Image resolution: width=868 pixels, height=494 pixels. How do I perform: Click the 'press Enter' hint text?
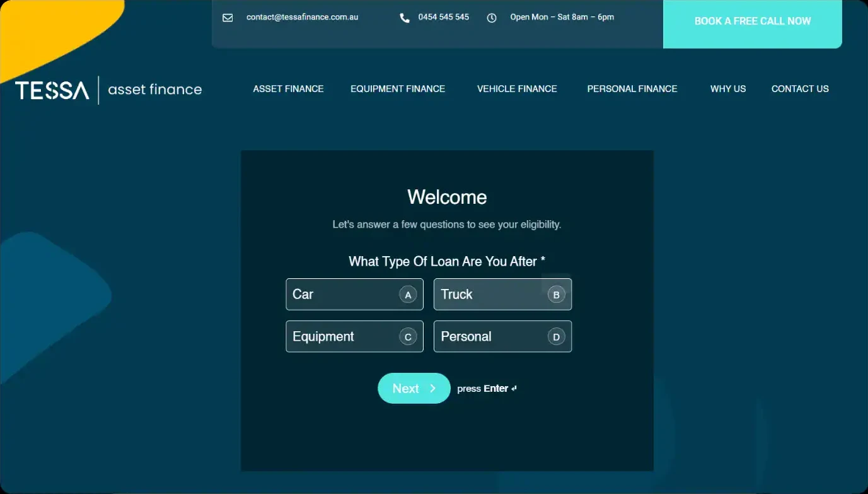(x=487, y=389)
